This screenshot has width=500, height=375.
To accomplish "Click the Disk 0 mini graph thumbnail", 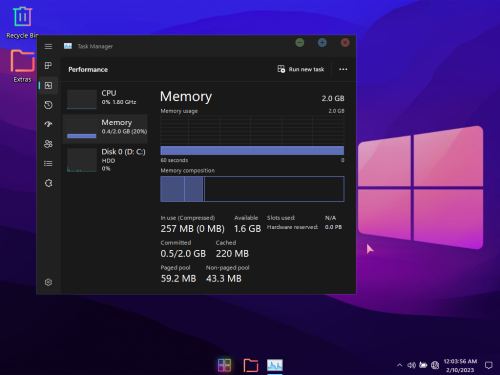I will pos(82,160).
